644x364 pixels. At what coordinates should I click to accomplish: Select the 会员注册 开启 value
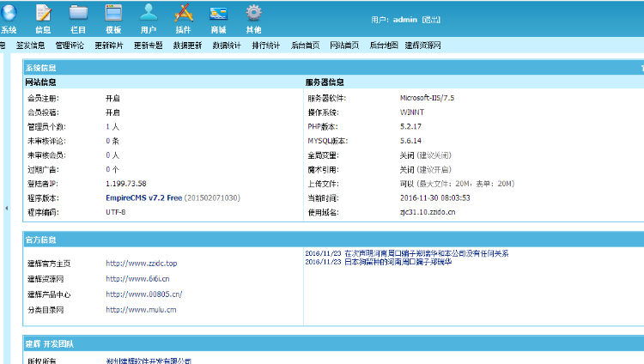[112, 98]
